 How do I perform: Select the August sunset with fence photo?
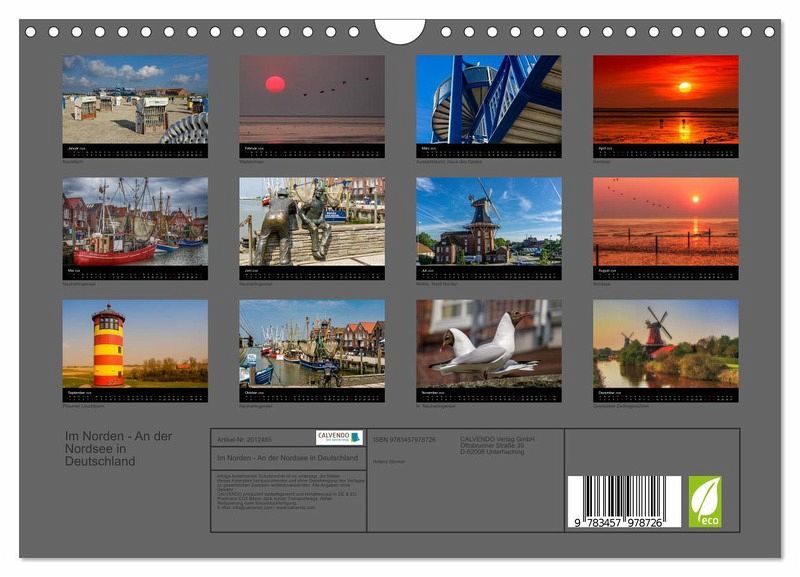point(665,222)
